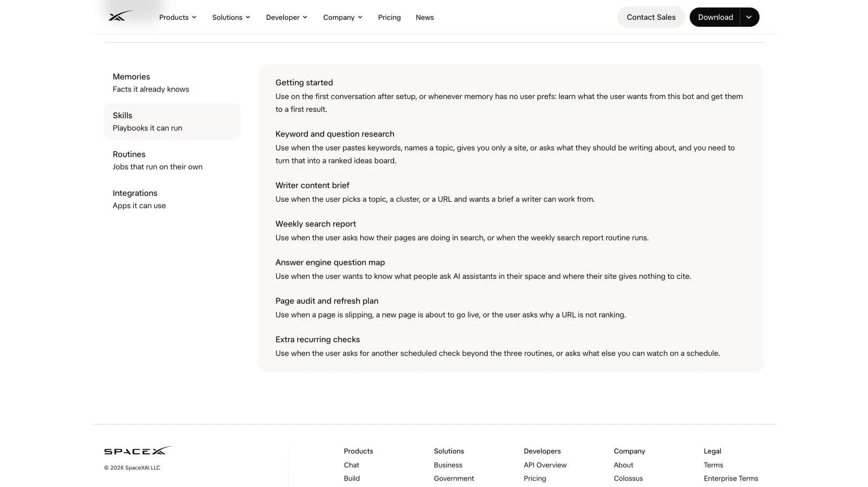Click Answer engine question map heading
868x487 pixels.
[330, 262]
